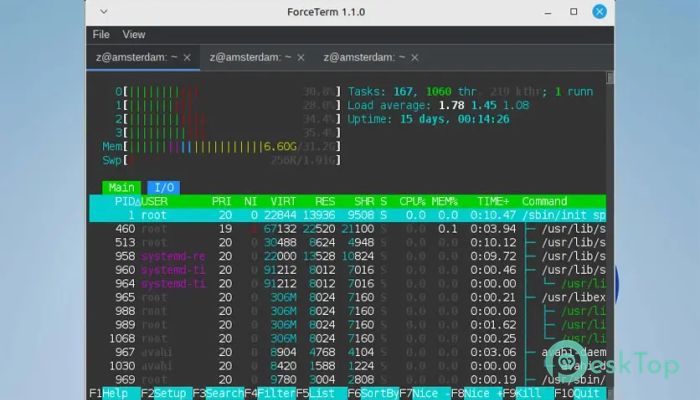Sort by the SHR column header

[x=364, y=201]
